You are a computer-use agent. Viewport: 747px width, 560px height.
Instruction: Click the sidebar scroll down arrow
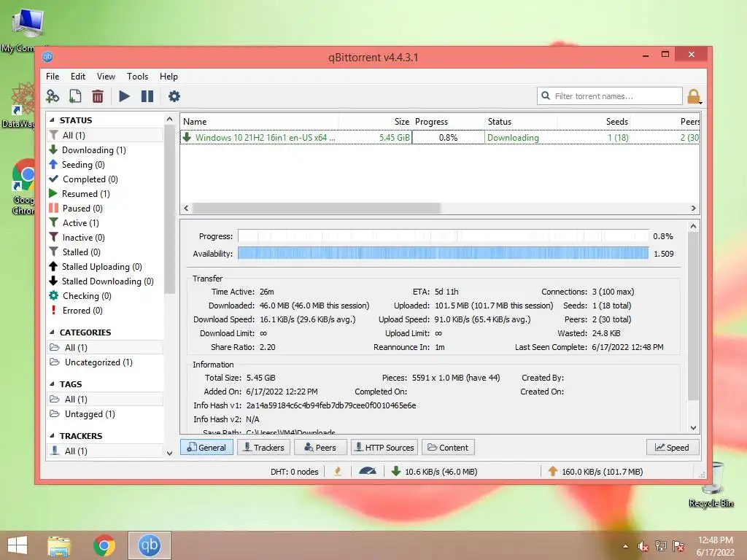(x=169, y=454)
